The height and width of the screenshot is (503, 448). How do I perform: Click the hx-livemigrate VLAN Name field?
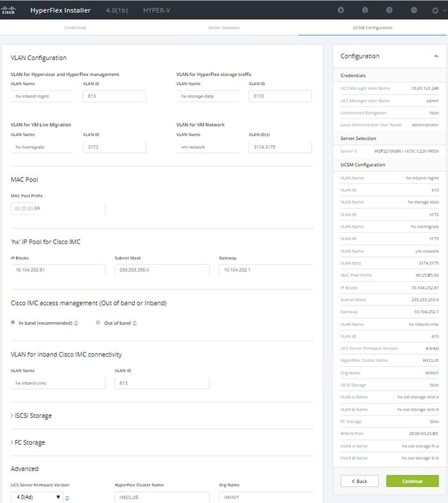pos(42,147)
